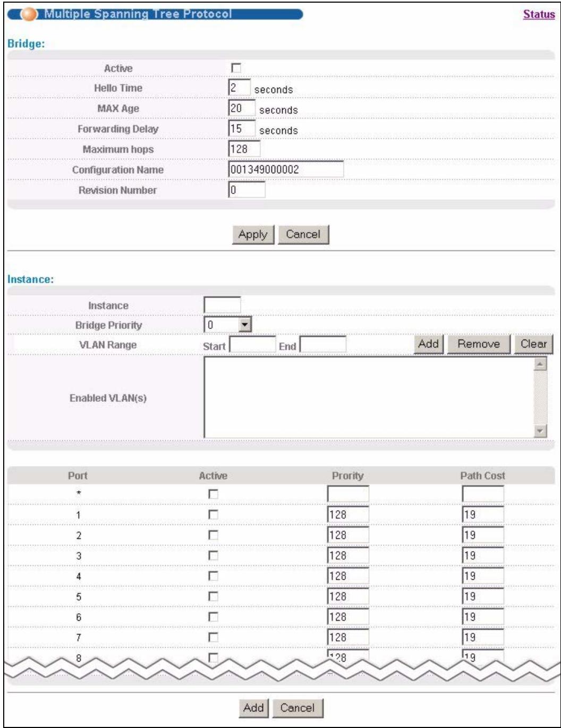Click the bottom Add button
The width and height of the screenshot is (561, 728).
254,708
